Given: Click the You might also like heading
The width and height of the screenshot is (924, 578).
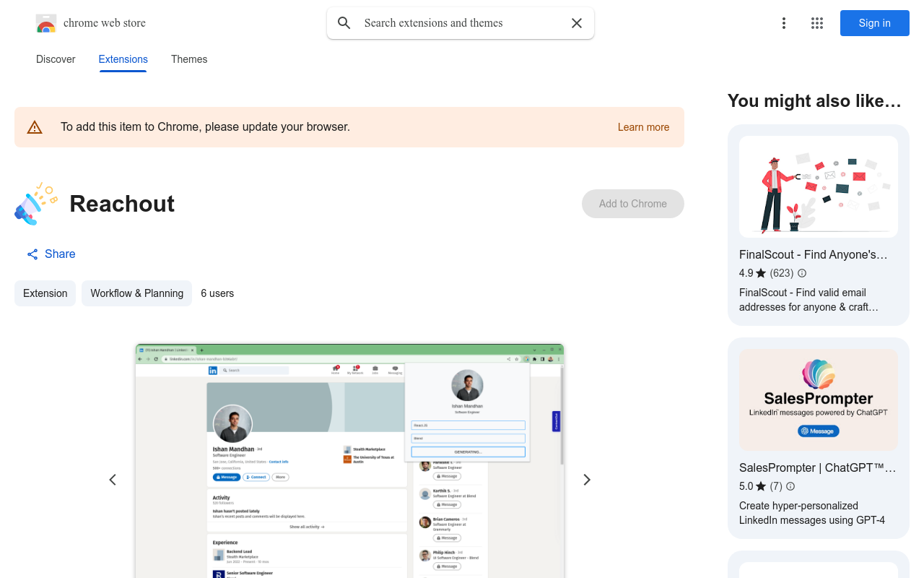Looking at the screenshot, I should tap(814, 100).
